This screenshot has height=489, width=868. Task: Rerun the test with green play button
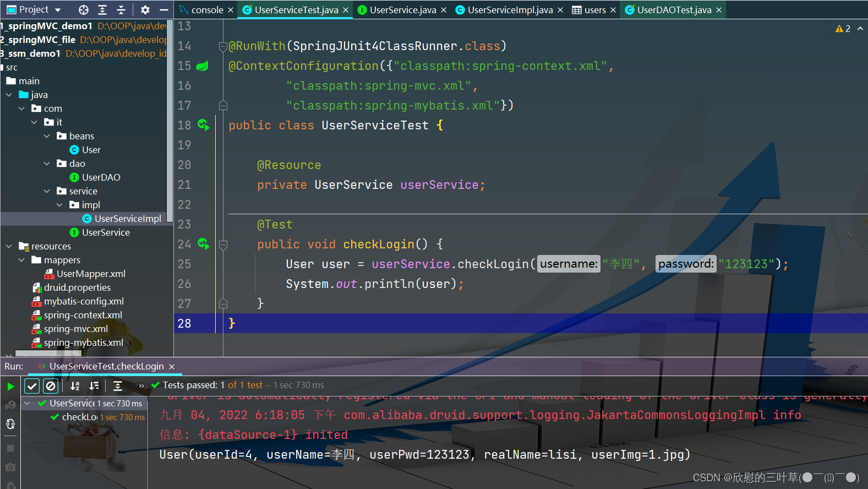tap(10, 387)
